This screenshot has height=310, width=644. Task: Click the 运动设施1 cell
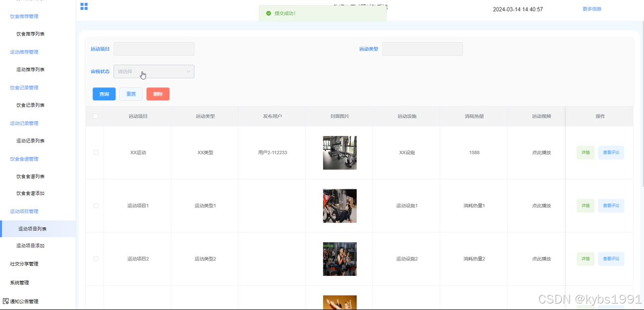407,206
